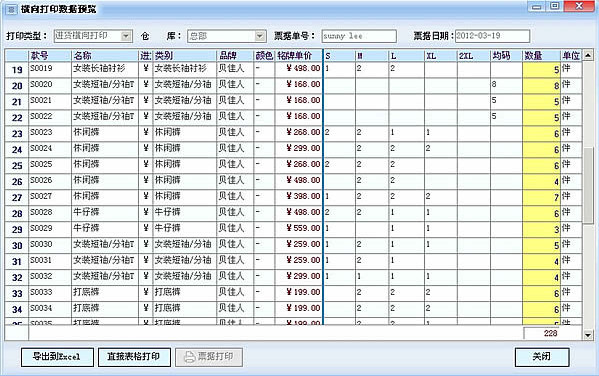Click the window system icon in title bar

[x=11, y=9]
